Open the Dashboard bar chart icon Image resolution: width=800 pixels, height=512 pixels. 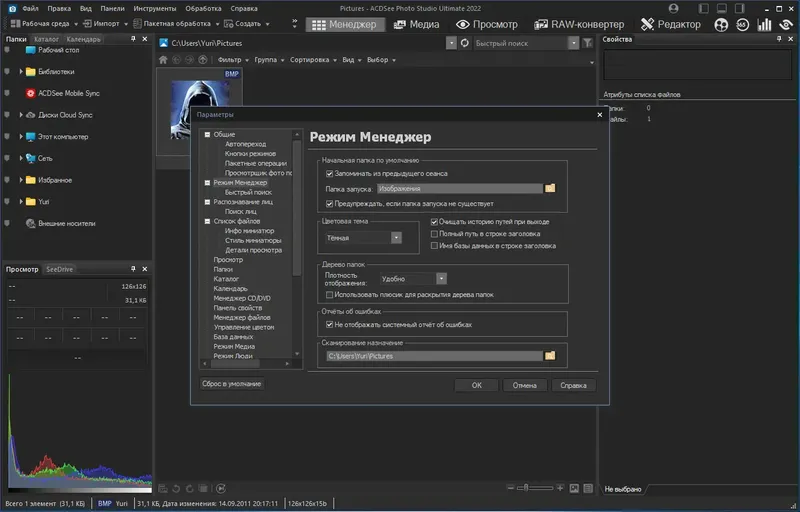(x=764, y=24)
